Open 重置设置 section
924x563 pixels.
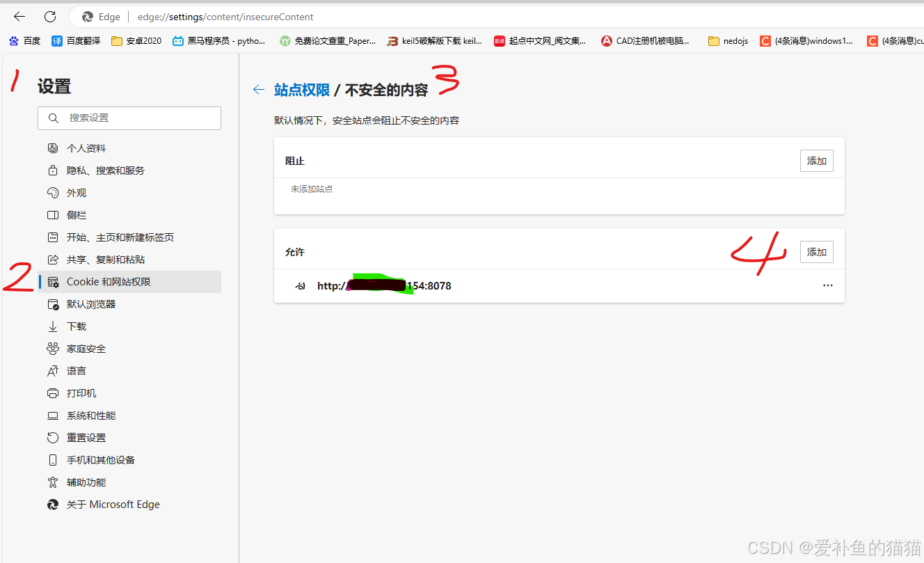click(129, 438)
